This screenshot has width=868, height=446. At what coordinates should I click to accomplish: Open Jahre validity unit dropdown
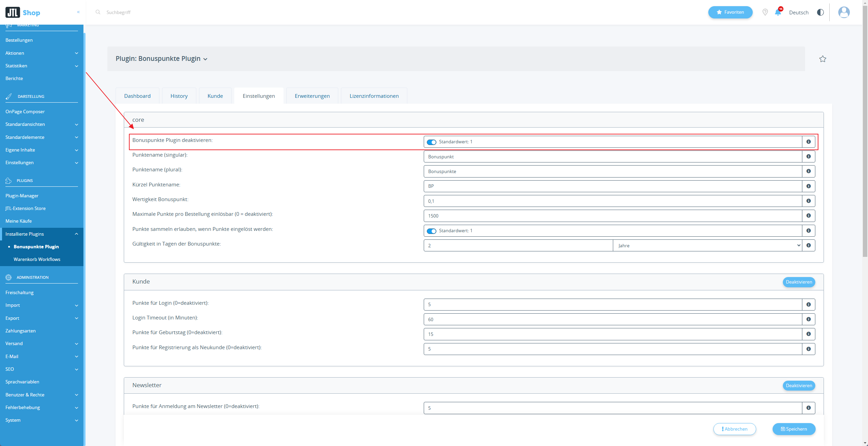(707, 245)
